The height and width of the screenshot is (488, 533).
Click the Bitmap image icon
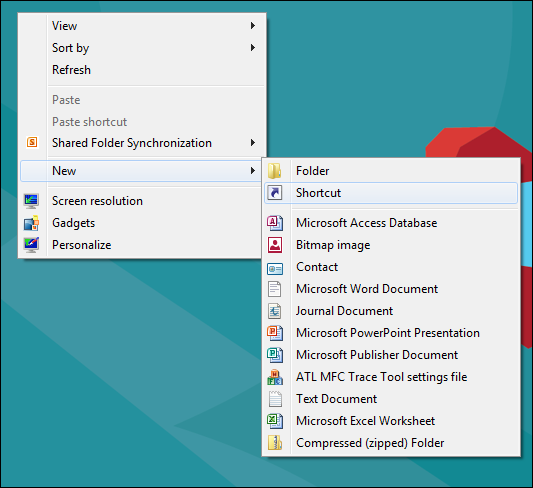(x=275, y=245)
